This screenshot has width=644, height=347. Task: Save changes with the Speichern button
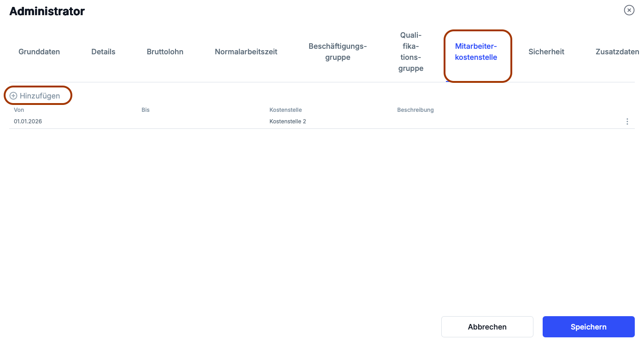tap(588, 327)
